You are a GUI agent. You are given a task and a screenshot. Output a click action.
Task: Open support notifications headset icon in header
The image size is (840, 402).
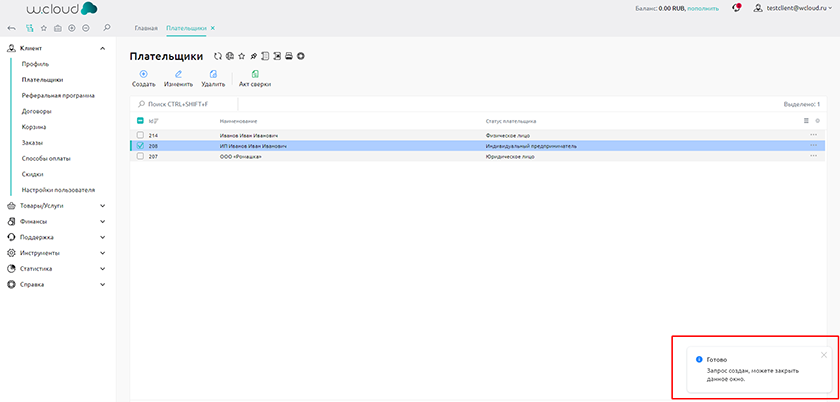(736, 8)
